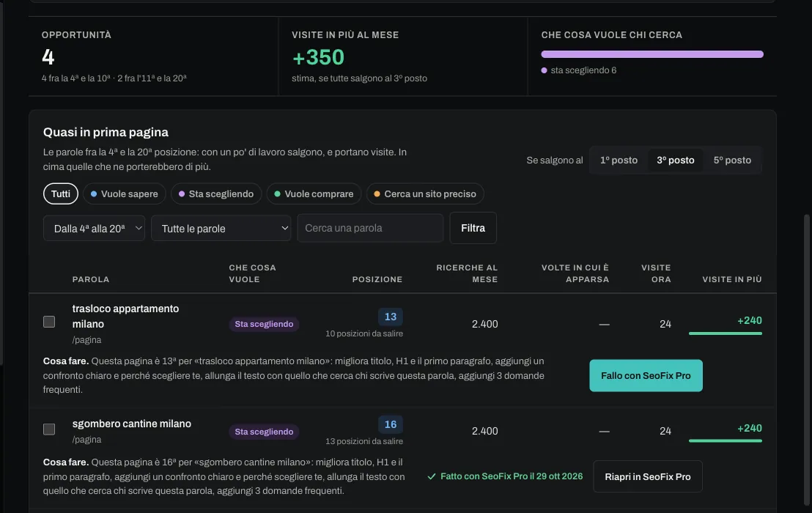Click the sta scegliendo 6 legend
The height and width of the screenshot is (513, 812).
579,70
